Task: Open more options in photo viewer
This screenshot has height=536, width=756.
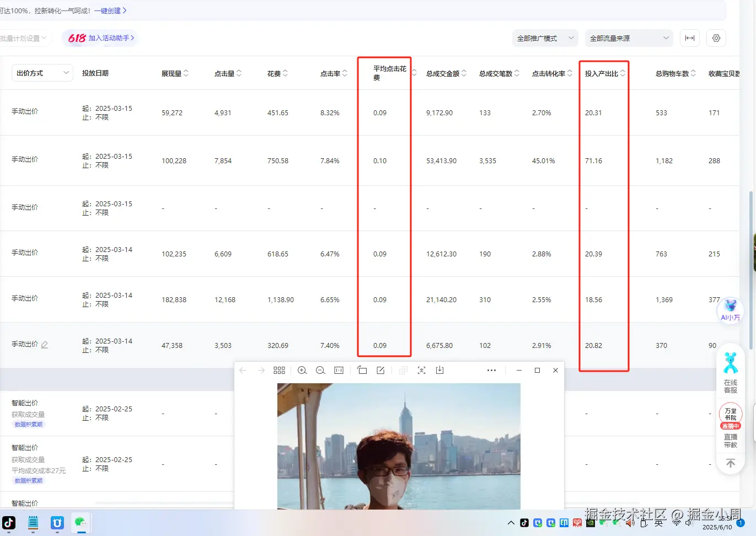Action: coord(491,371)
